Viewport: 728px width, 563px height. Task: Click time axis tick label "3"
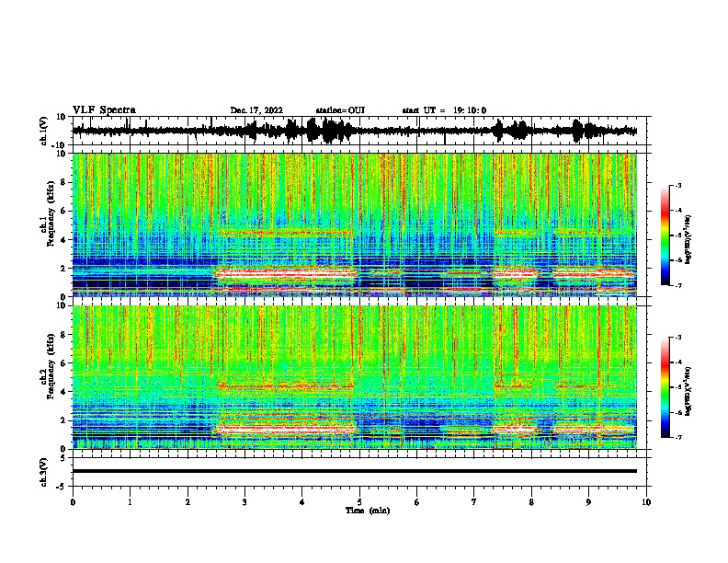245,502
